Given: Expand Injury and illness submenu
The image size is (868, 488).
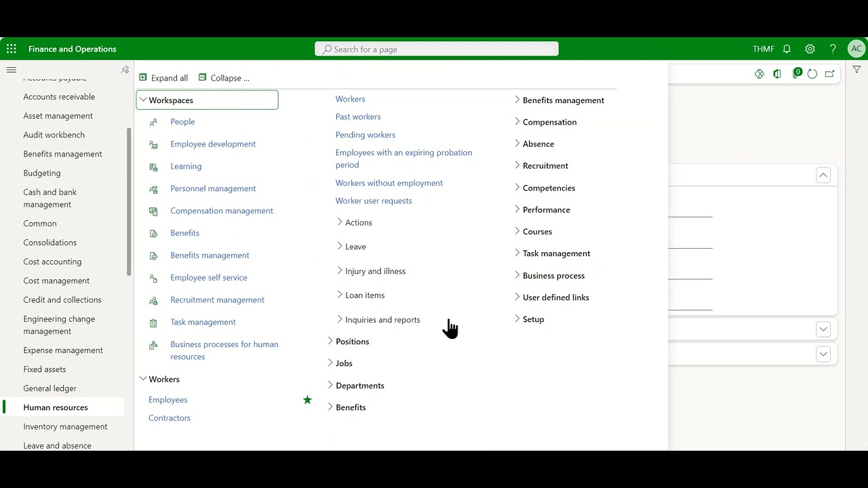Looking at the screenshot, I should click(x=340, y=270).
